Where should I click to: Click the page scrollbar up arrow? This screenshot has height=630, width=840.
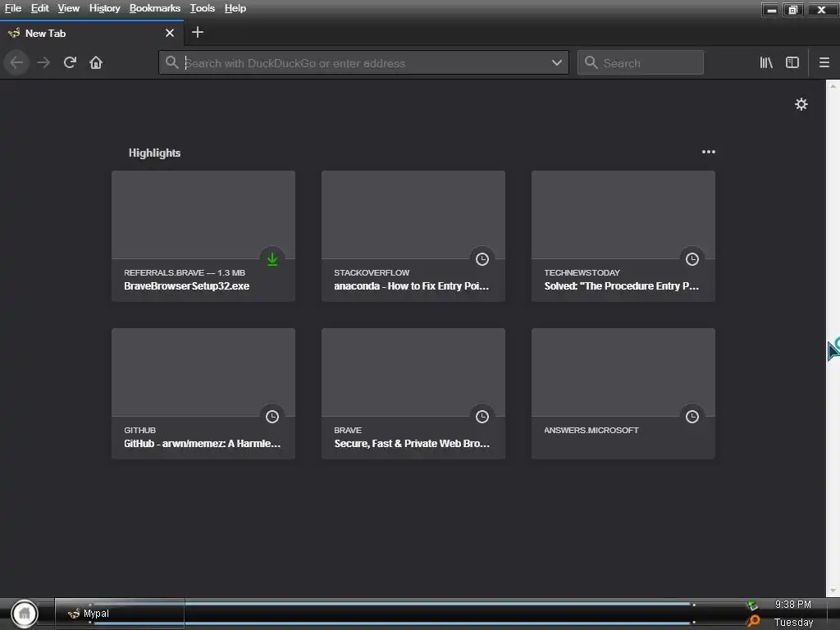pyautogui.click(x=833, y=85)
